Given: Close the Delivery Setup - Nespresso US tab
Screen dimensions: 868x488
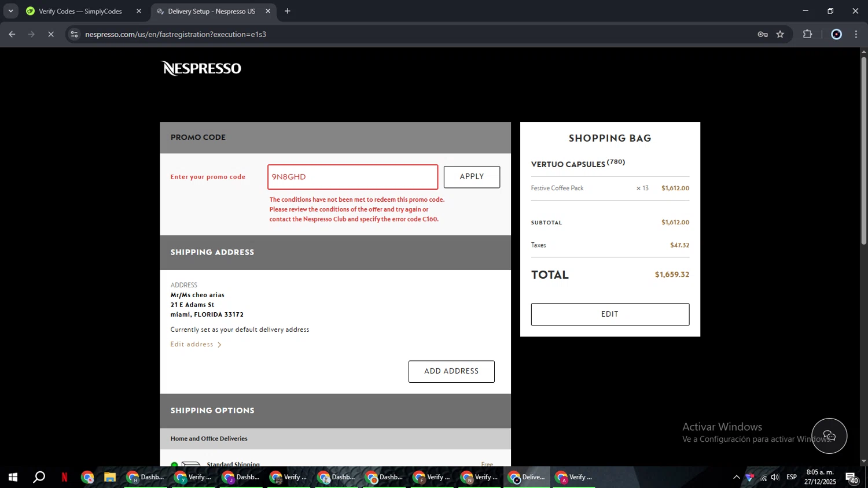Looking at the screenshot, I should pos(268,11).
